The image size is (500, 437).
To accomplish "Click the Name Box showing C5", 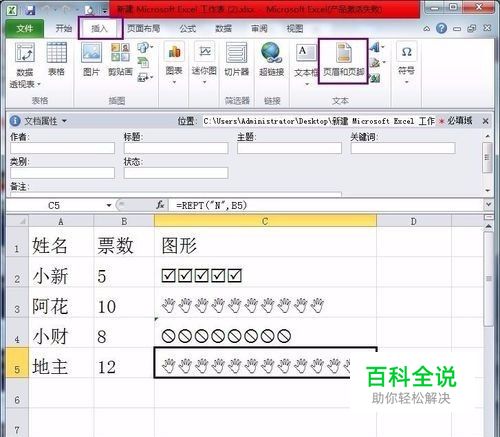I will [x=55, y=205].
